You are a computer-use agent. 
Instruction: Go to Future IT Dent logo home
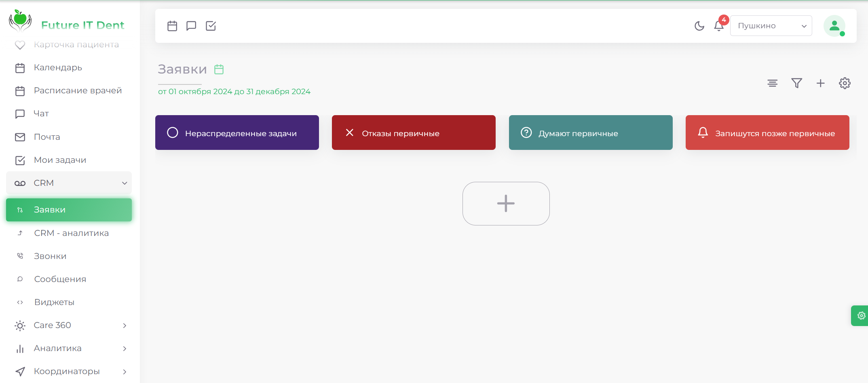coord(67,21)
